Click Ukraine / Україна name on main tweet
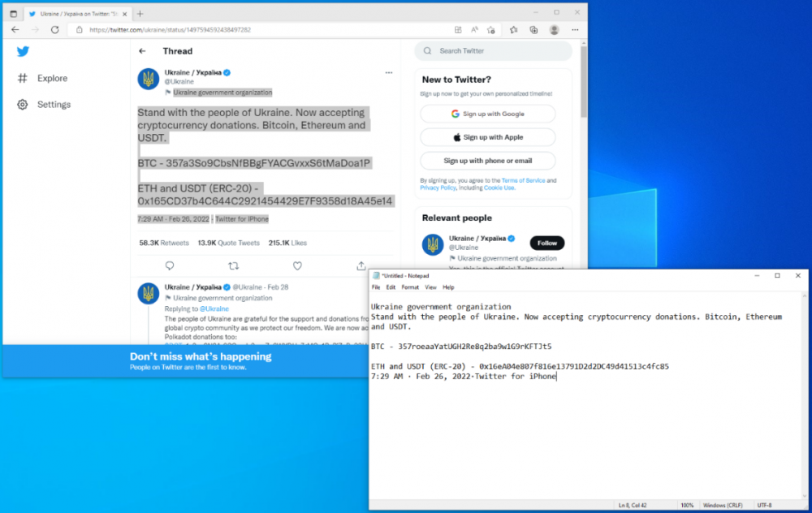This screenshot has height=513, width=812. [192, 72]
